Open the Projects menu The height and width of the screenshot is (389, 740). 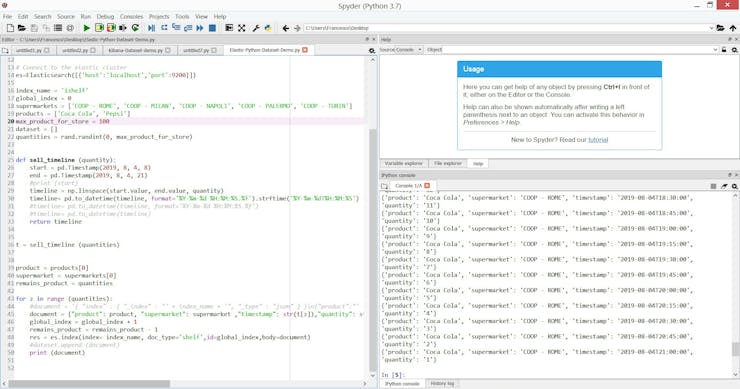tap(159, 17)
